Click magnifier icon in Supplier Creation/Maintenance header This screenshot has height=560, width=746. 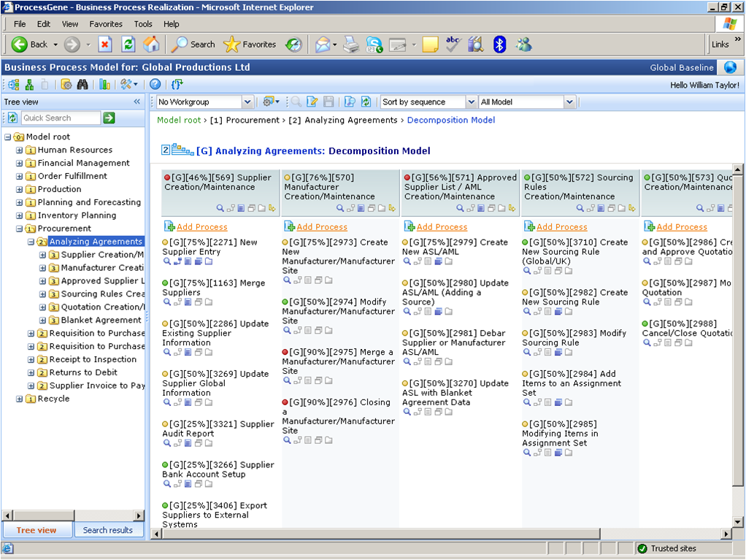pyautogui.click(x=220, y=208)
